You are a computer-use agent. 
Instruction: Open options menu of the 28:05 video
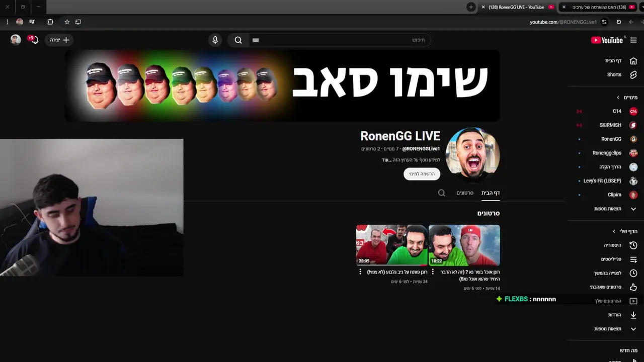(360, 272)
